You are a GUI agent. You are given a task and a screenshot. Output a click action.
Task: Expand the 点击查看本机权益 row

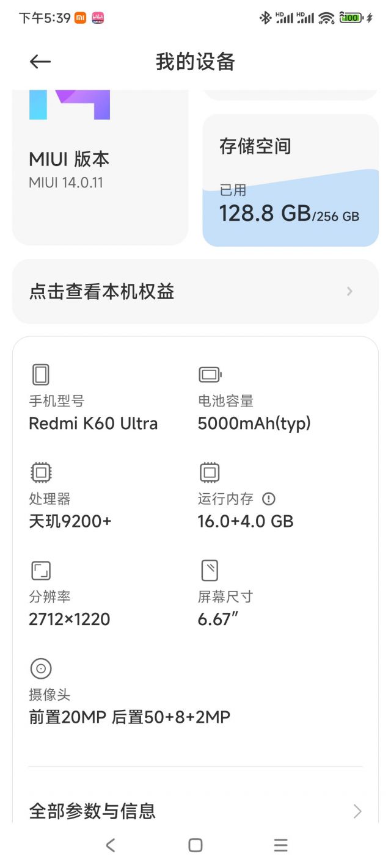[195, 291]
